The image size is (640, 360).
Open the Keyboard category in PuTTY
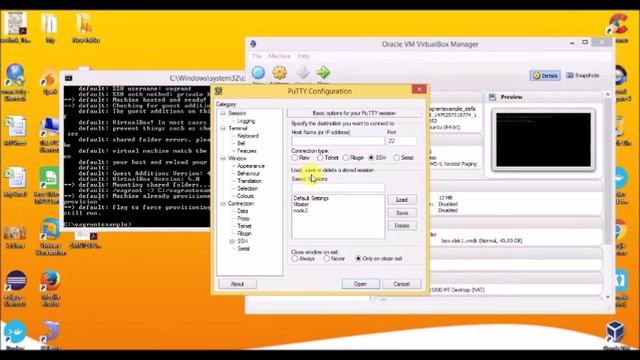[x=248, y=136]
